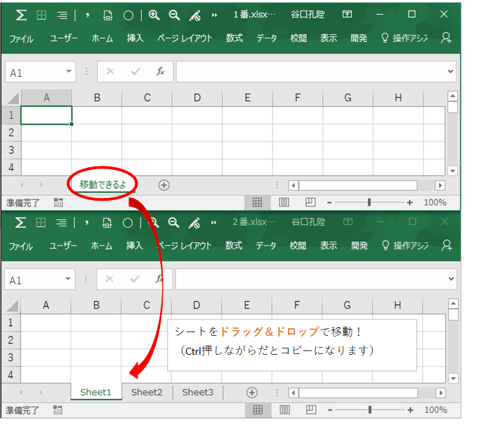The image size is (504, 438).
Task: Click print preview icon in 2番.xlsx toolbar
Action: pyautogui.click(x=107, y=222)
